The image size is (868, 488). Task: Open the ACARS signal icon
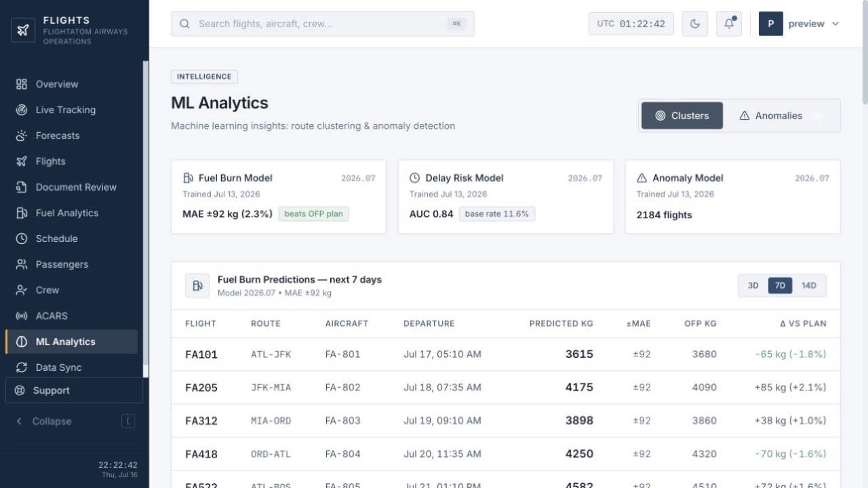point(22,316)
